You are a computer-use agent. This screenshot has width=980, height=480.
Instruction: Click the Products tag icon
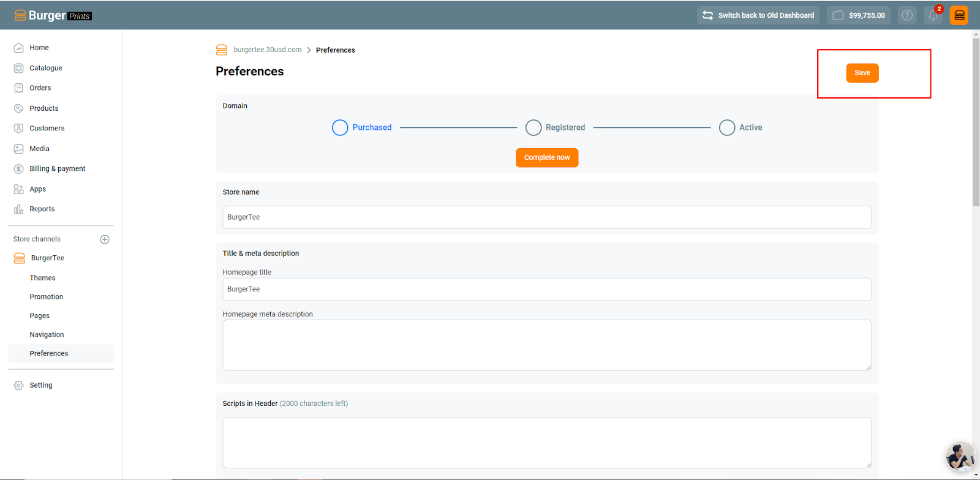[x=19, y=108]
